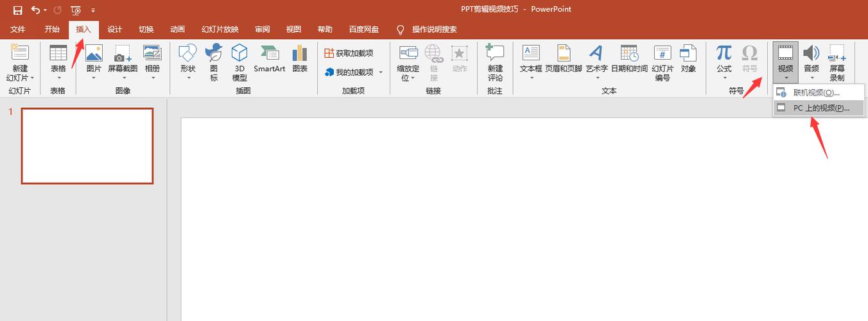Open the undo history dropdown arrow

pyautogui.click(x=45, y=11)
